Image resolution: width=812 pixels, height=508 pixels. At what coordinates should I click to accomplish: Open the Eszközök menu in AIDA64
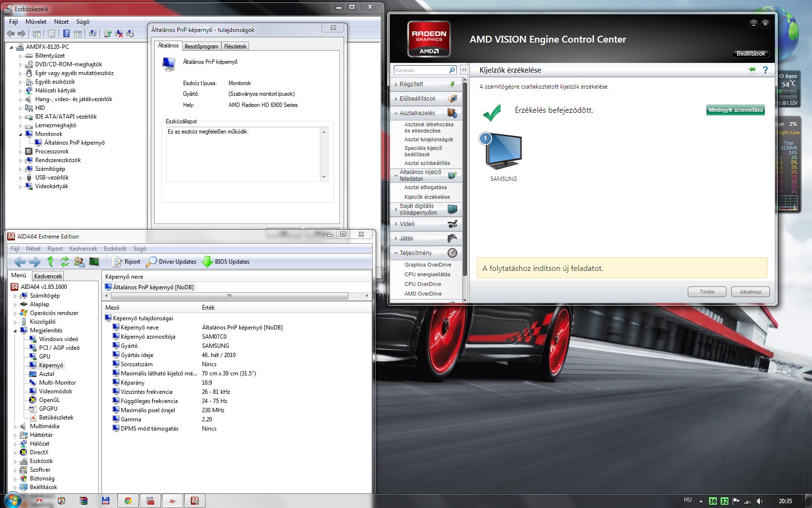click(115, 249)
